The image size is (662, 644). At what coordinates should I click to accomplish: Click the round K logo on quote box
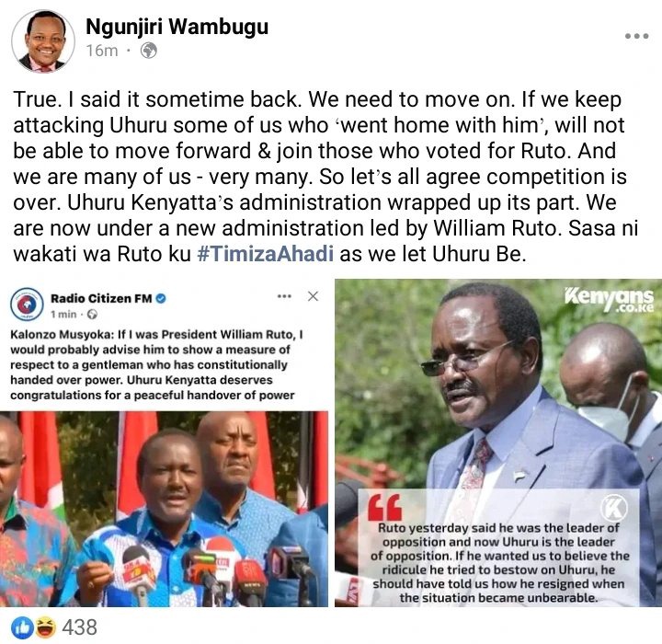coord(614,508)
